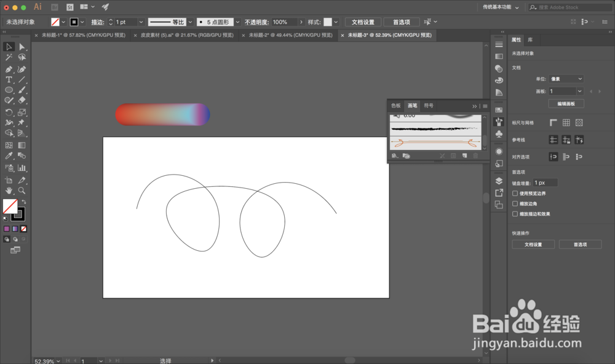Select the Paintbrush tool
Screen dimensions: 615x364
pyautogui.click(x=22, y=90)
